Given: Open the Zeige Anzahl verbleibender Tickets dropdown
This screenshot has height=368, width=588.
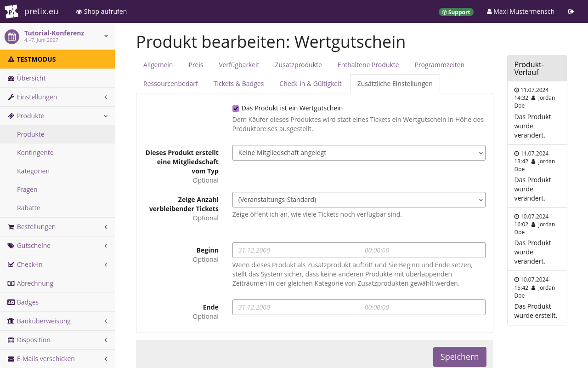Looking at the screenshot, I should point(359,200).
